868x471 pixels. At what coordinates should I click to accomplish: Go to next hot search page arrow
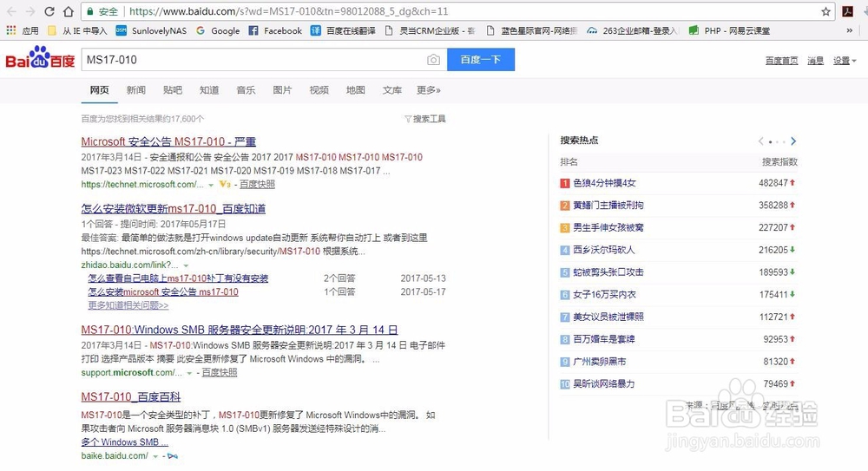pos(793,141)
